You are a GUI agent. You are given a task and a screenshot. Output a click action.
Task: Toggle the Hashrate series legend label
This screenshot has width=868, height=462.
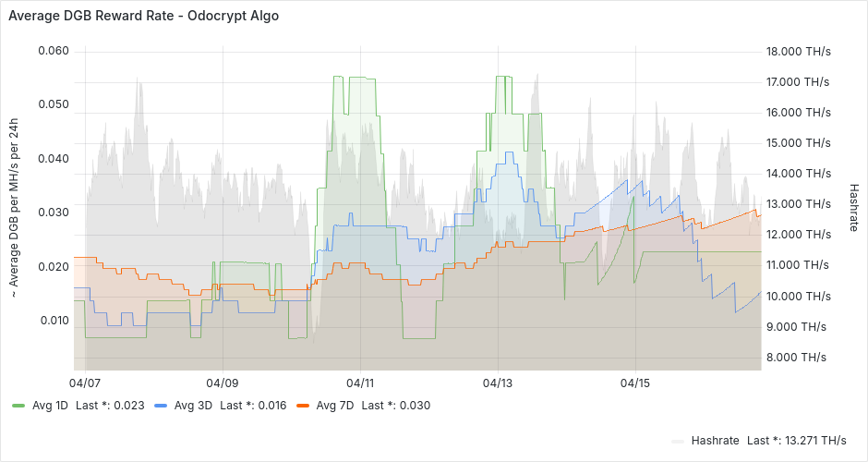click(x=715, y=441)
